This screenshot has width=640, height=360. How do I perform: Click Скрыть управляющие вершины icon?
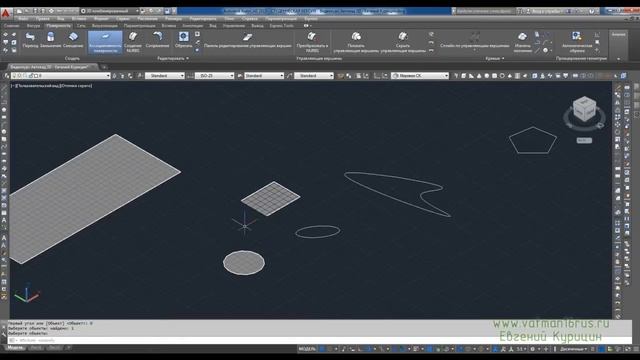(x=403, y=37)
